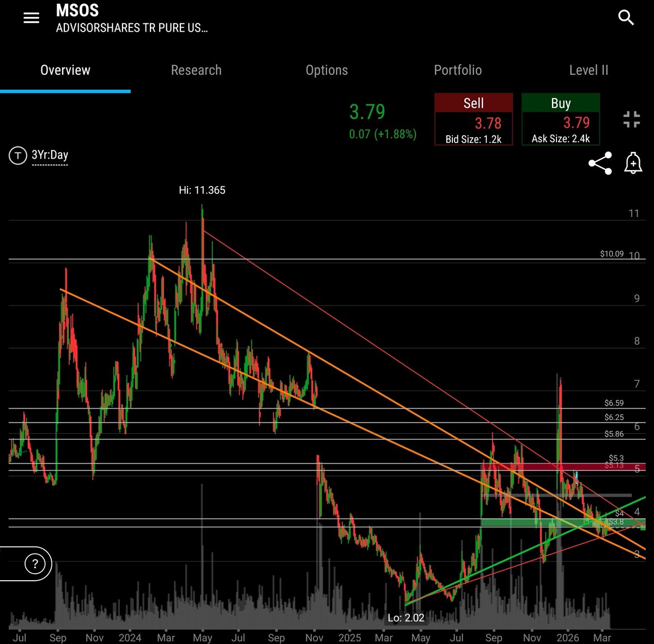Viewport: 654px width, 644px height.
Task: Tap the 2026 label on time axis
Action: click(568, 637)
